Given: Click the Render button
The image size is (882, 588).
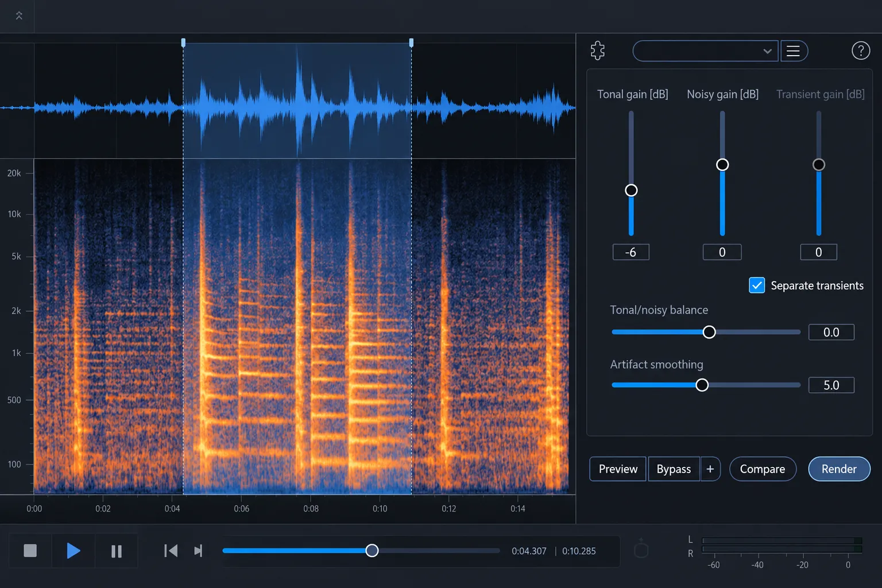Looking at the screenshot, I should coord(839,469).
